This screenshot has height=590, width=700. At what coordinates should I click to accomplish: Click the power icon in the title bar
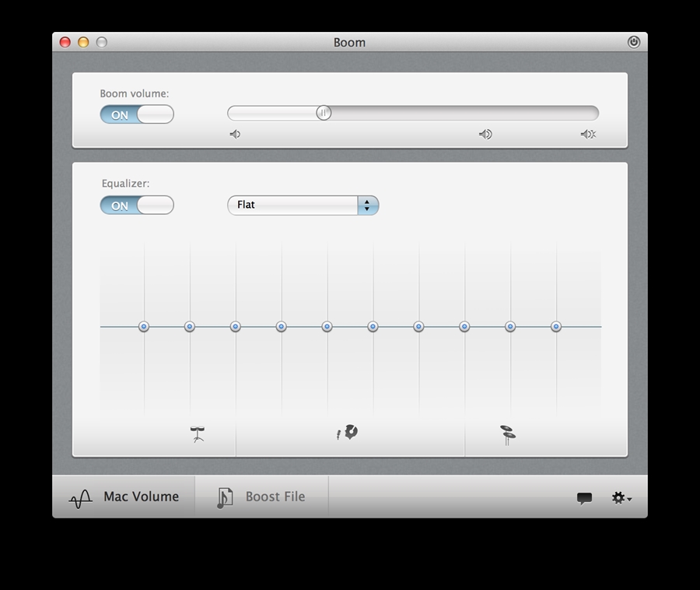click(633, 42)
